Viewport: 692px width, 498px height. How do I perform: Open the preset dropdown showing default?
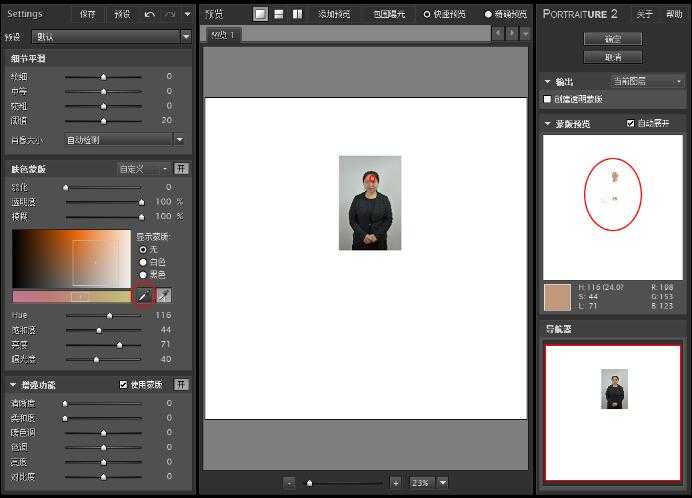(111, 37)
